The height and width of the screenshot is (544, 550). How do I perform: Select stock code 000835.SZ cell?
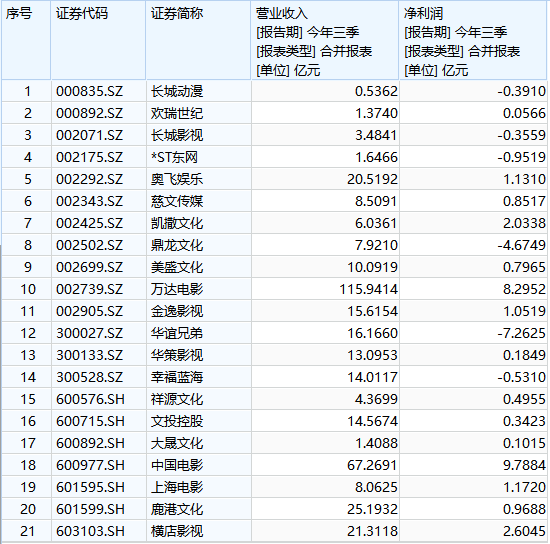coord(98,91)
